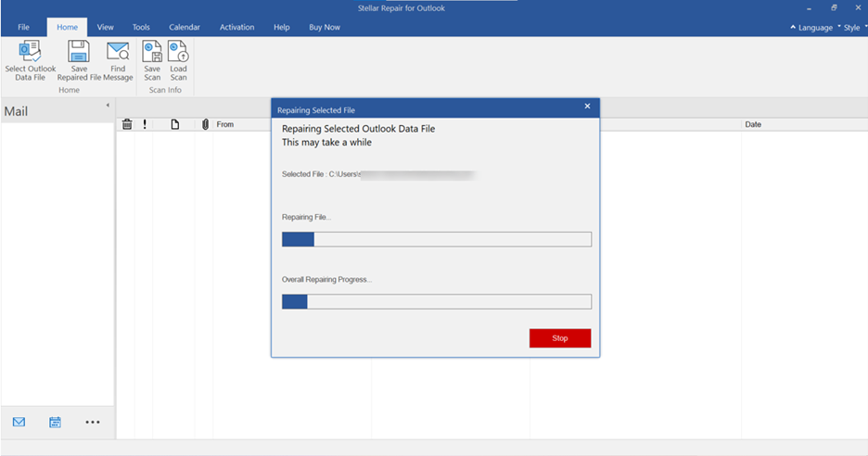The height and width of the screenshot is (456, 868).
Task: Sort by the trash deleted column icon
Action: pyautogui.click(x=127, y=124)
